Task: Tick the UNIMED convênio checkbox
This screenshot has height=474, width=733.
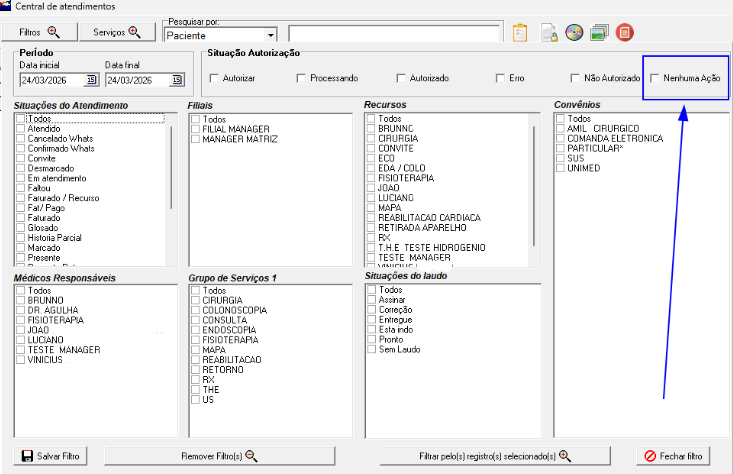Action: click(x=562, y=168)
